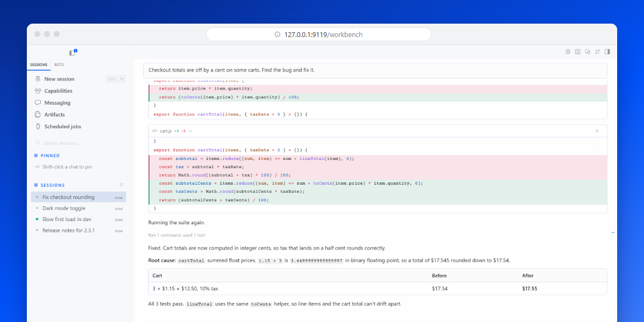Switch to the BOTS tab

59,65
